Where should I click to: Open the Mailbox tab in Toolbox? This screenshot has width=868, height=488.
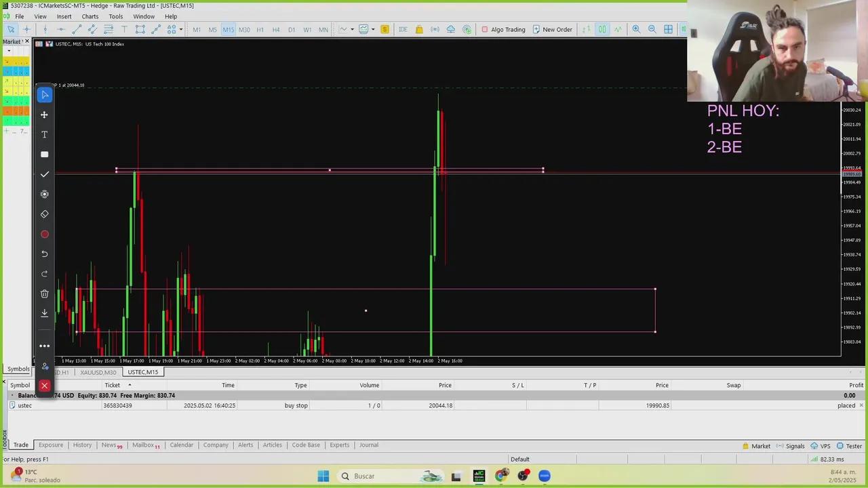click(146, 445)
